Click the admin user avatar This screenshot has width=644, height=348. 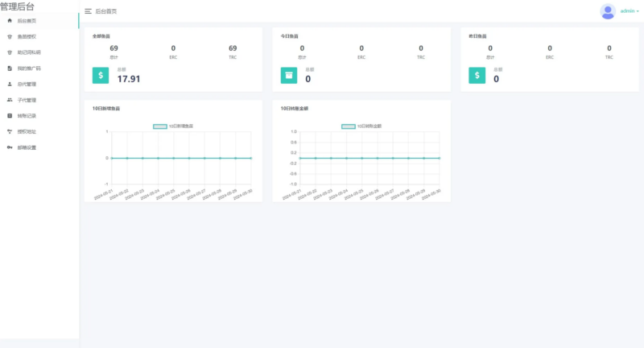(608, 10)
